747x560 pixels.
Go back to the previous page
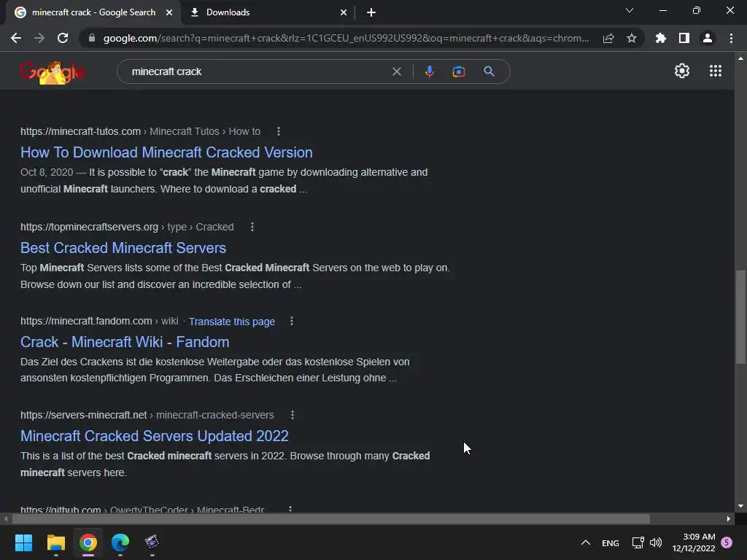[16, 38]
